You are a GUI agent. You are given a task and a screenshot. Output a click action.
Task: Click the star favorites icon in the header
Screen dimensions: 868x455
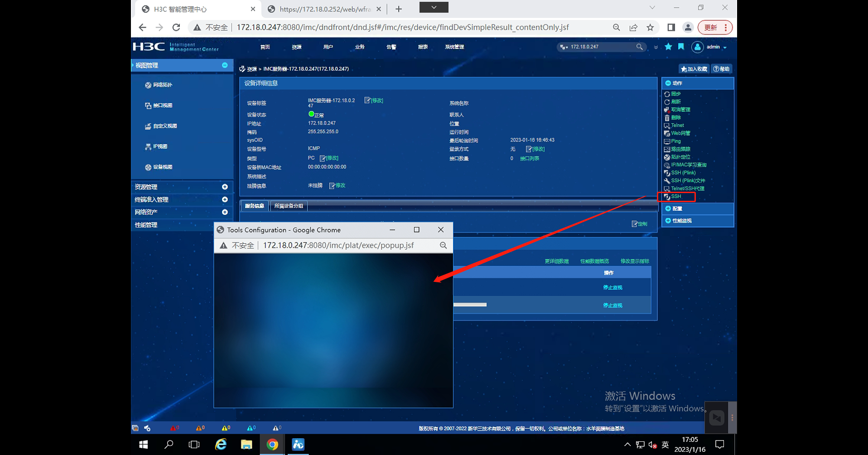click(668, 47)
